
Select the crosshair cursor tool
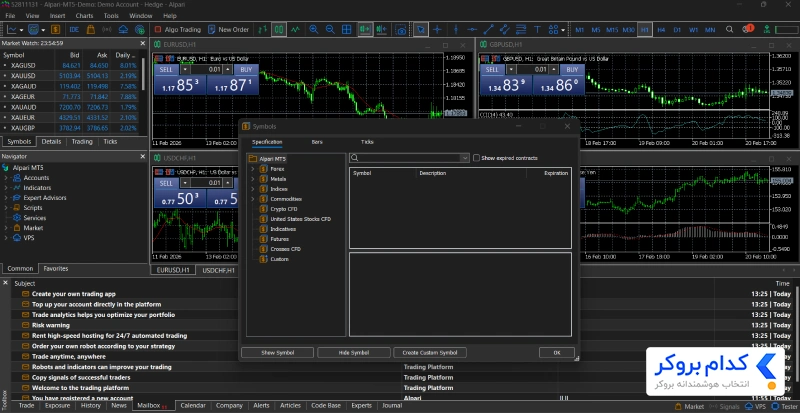(437, 30)
